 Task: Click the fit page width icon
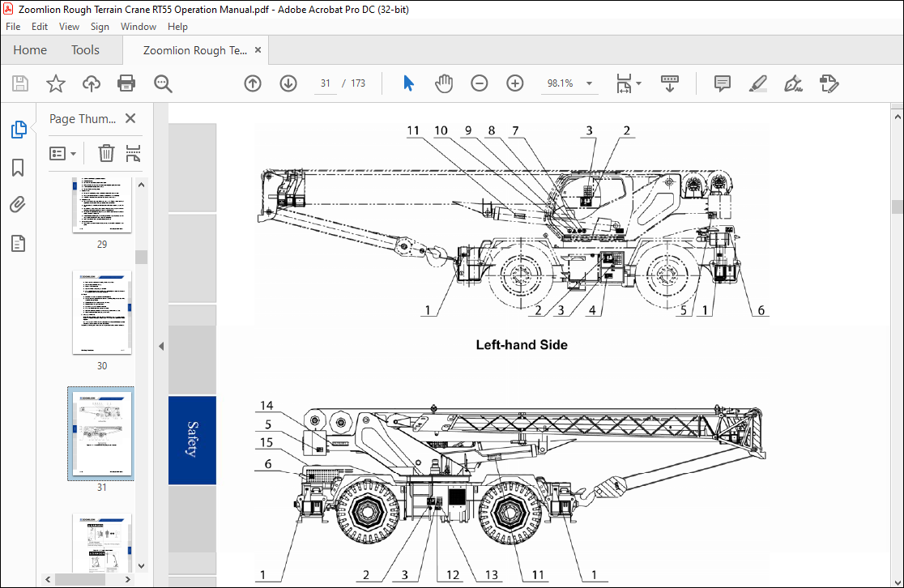coord(624,83)
